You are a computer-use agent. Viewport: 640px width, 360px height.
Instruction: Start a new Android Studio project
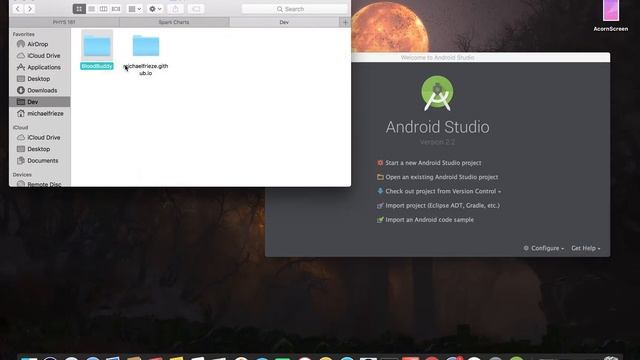(x=433, y=163)
